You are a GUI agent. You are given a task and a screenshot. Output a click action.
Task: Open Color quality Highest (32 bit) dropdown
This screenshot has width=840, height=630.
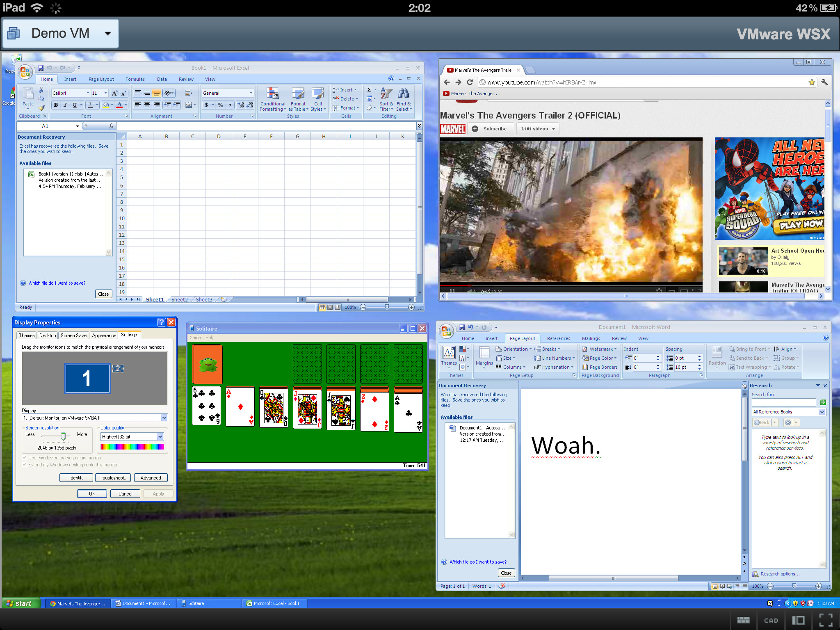coord(160,436)
